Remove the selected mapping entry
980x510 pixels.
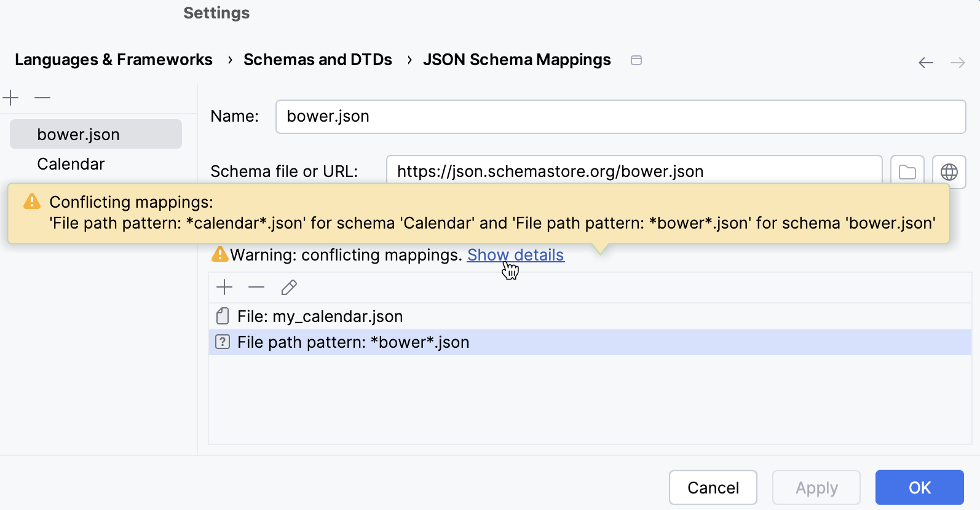tap(256, 287)
